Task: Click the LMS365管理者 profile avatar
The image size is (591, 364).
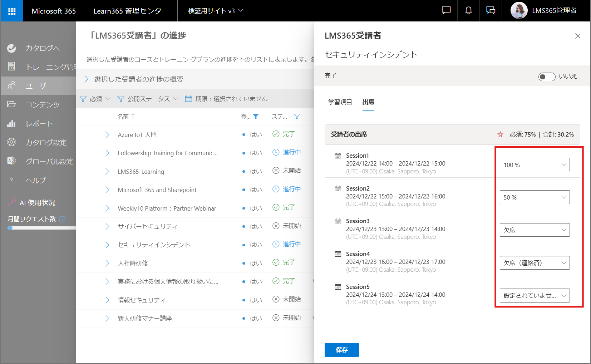Action: (x=519, y=11)
